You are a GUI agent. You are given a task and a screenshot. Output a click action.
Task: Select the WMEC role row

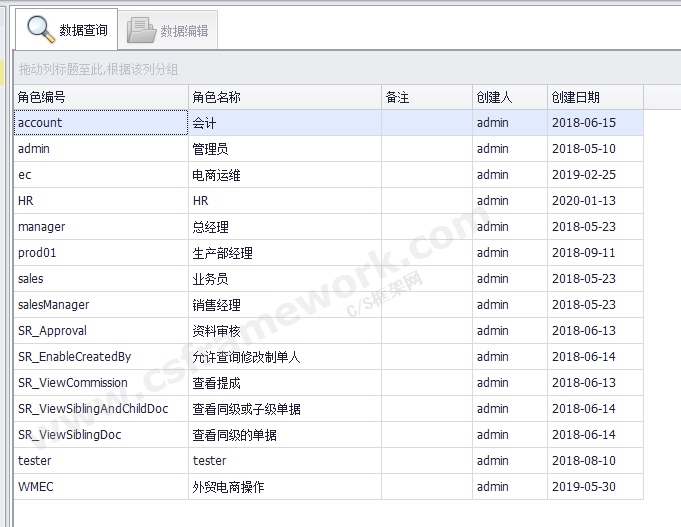[329, 487]
